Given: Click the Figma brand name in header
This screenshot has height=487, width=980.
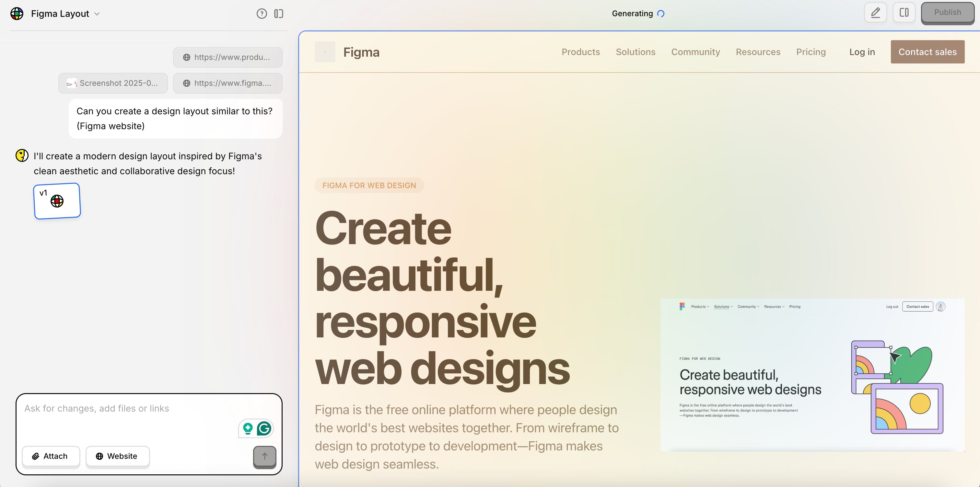Looking at the screenshot, I should click(361, 52).
